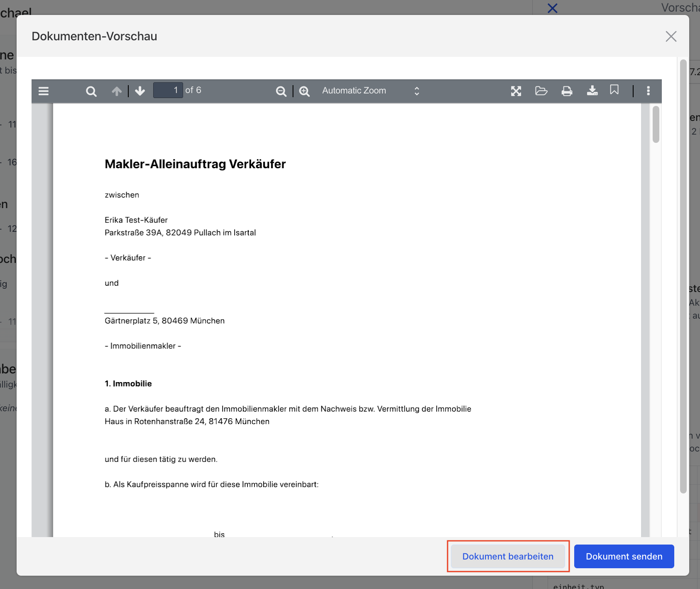Click the Dokument senden button
Image resolution: width=700 pixels, height=589 pixels.
624,556
